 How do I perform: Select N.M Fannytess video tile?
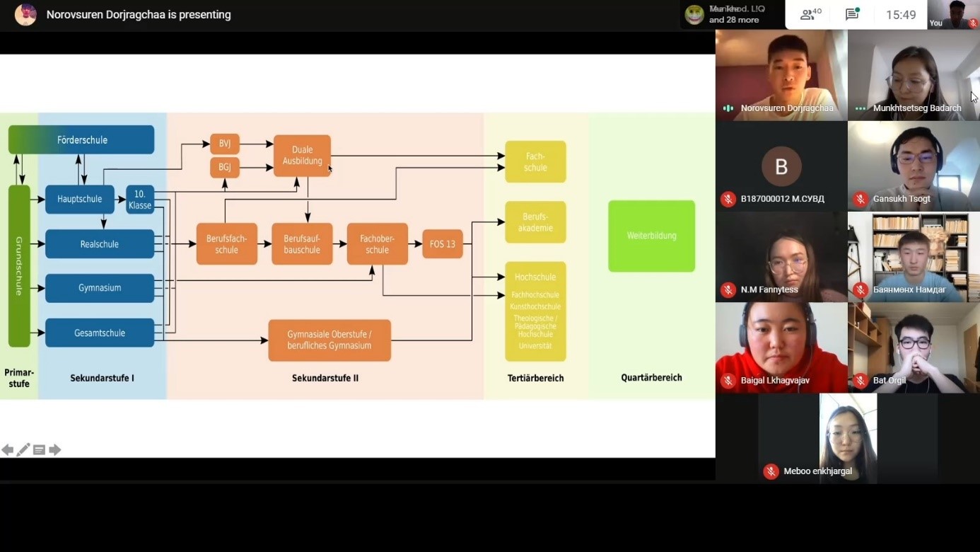click(781, 257)
